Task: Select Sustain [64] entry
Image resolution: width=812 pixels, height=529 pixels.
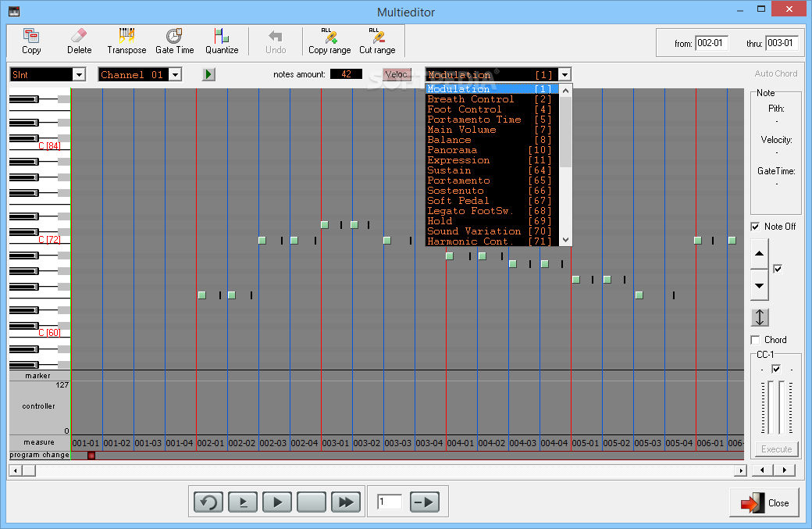Action: (x=492, y=170)
